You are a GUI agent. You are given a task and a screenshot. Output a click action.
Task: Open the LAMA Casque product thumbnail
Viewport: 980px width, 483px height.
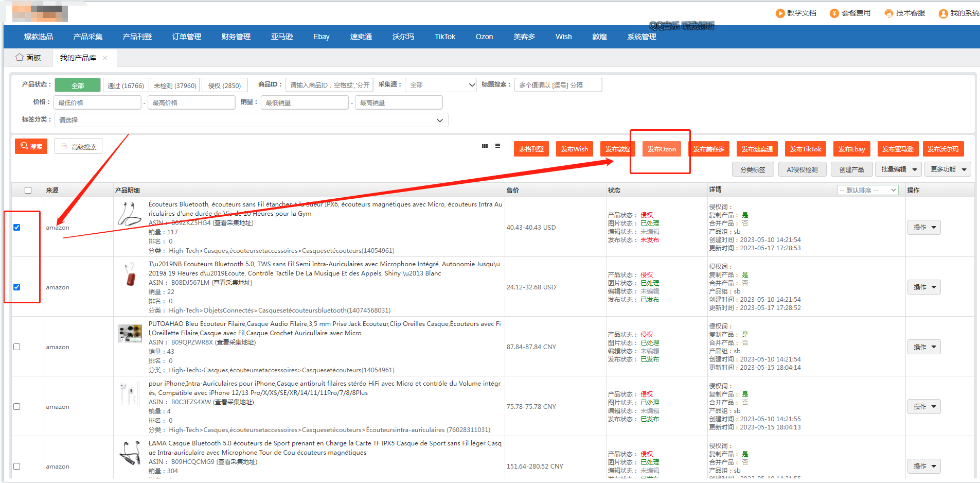[x=130, y=453]
